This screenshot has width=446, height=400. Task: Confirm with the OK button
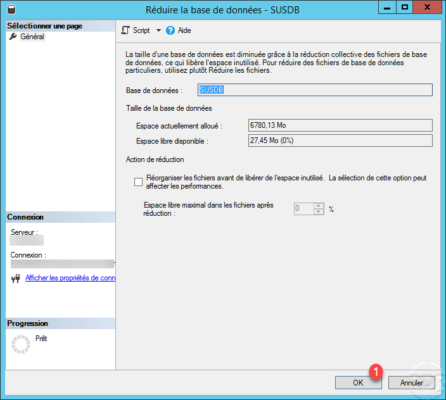358,383
